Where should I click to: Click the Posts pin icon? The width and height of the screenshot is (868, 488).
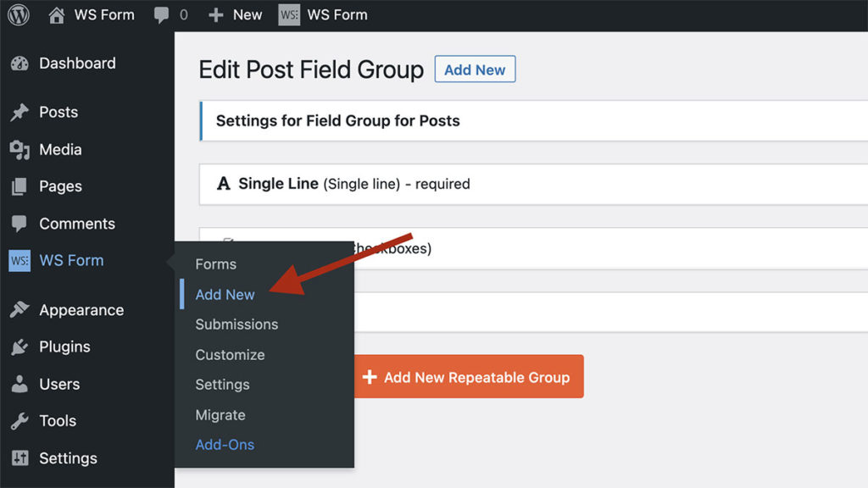[x=19, y=113]
